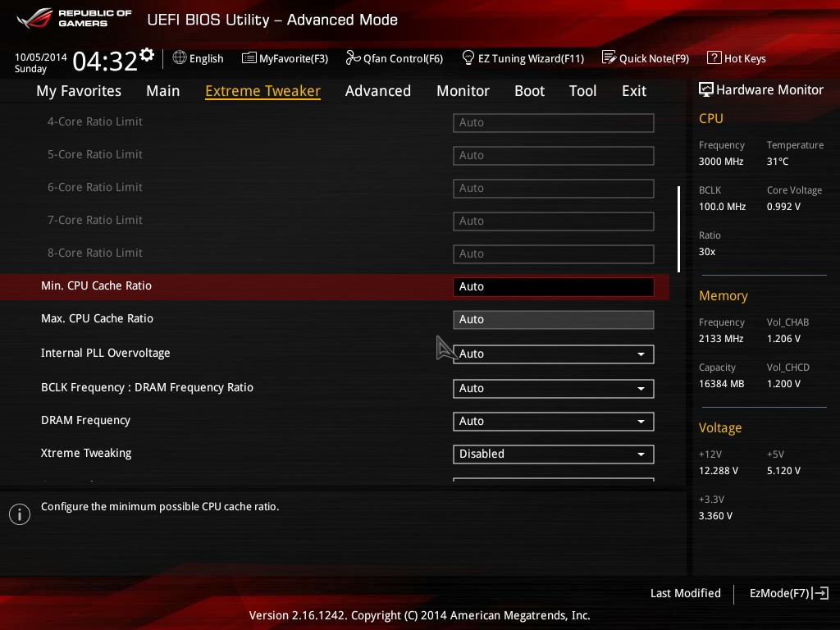Click the Hot Keys question mark icon
The height and width of the screenshot is (630, 840).
pos(714,57)
